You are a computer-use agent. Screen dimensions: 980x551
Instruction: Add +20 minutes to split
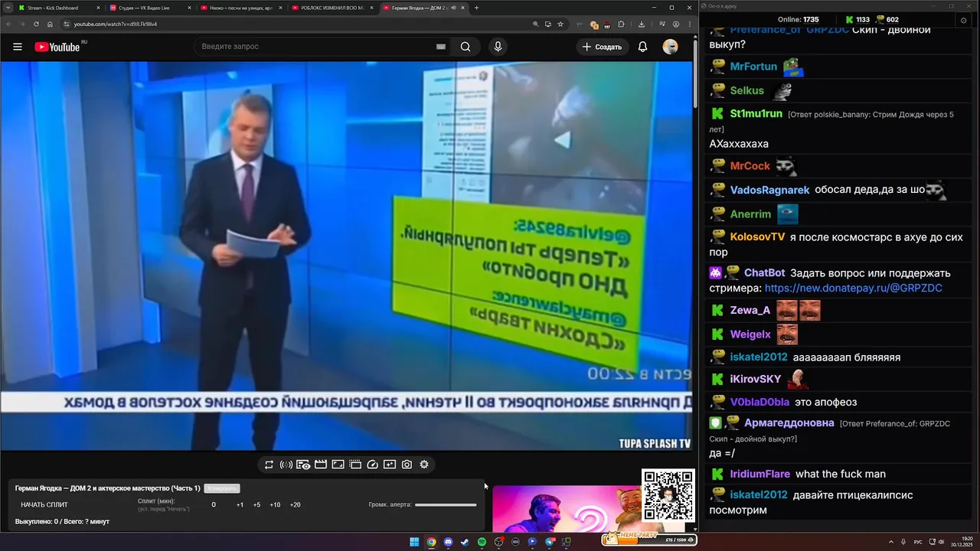coord(295,505)
